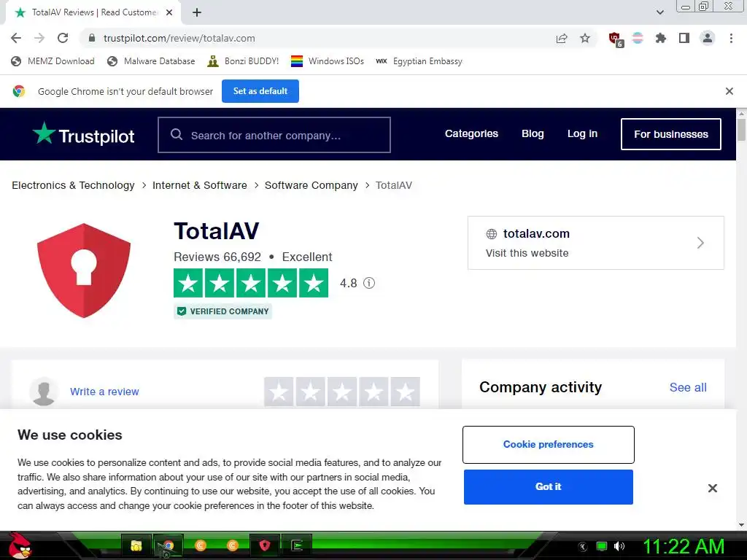747x560 pixels.
Task: Click the Chrome taskbar icon
Action: point(169,545)
